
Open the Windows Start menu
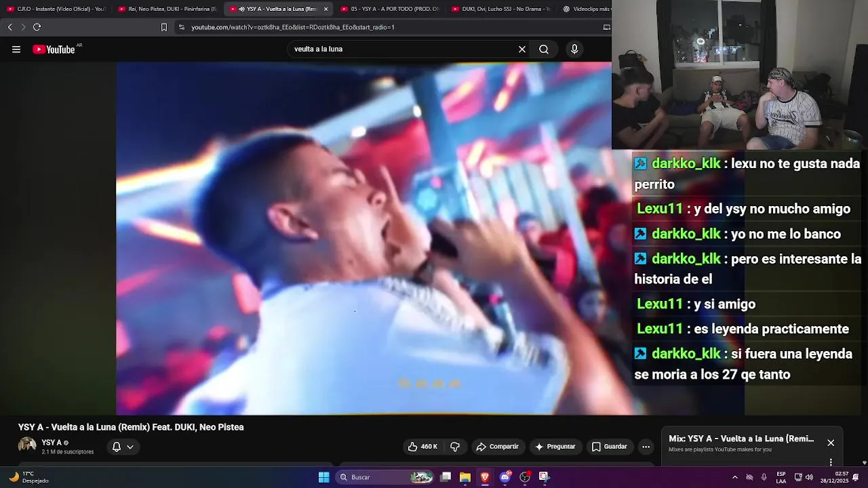point(323,477)
